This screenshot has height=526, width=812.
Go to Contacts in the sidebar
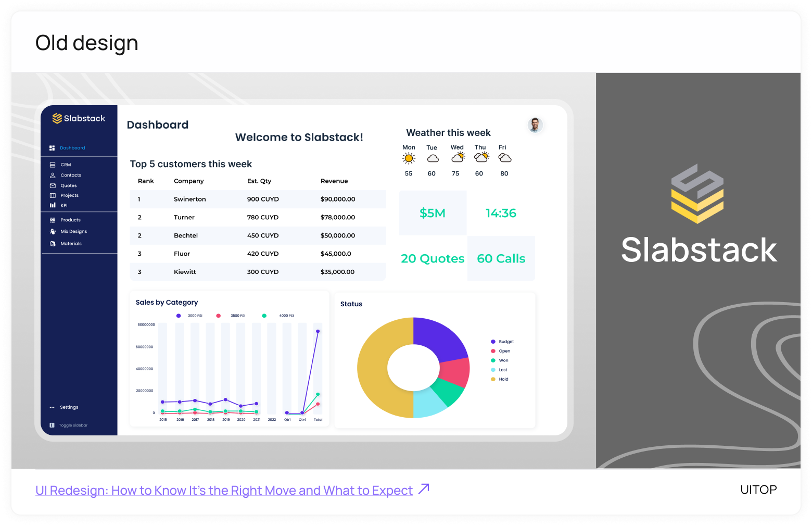coord(71,176)
